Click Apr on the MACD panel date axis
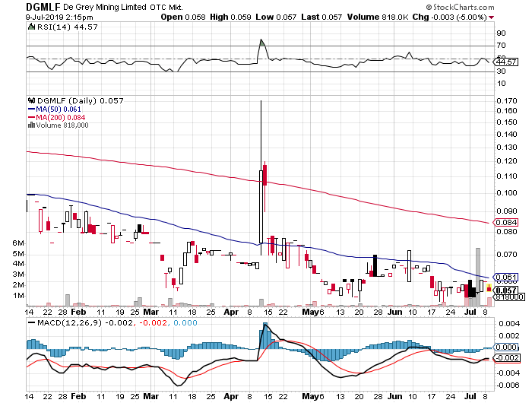 (x=231, y=396)
